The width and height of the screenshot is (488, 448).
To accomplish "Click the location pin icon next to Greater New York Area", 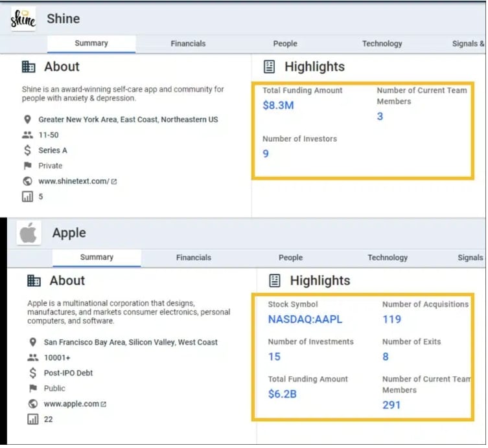I will pos(27,119).
